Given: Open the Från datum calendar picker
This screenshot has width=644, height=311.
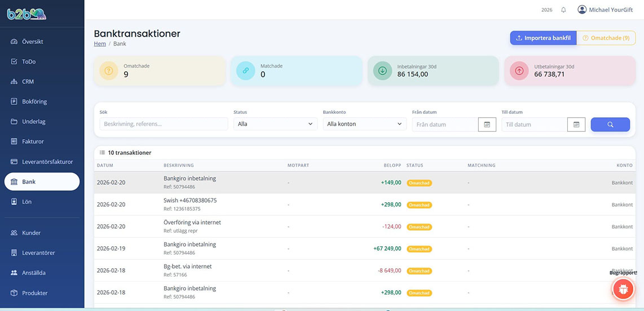Looking at the screenshot, I should [x=487, y=125].
